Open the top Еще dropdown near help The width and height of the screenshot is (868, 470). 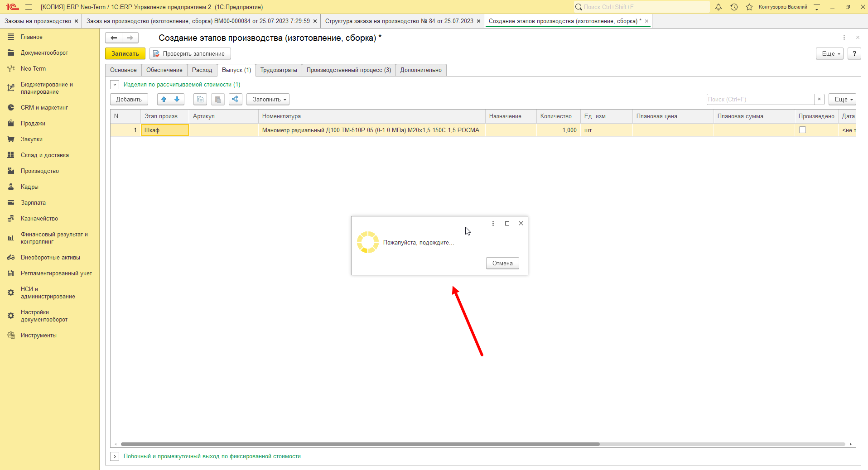coord(830,53)
